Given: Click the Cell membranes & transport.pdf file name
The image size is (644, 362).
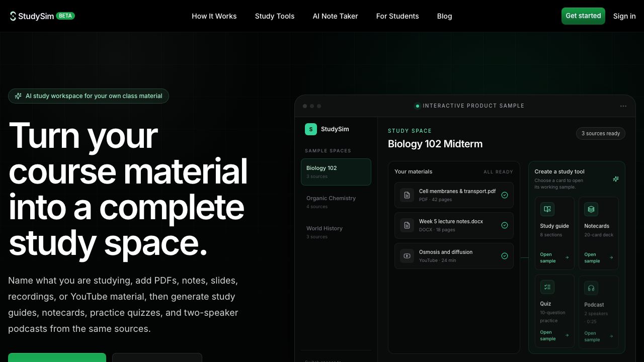Looking at the screenshot, I should click(x=457, y=191).
